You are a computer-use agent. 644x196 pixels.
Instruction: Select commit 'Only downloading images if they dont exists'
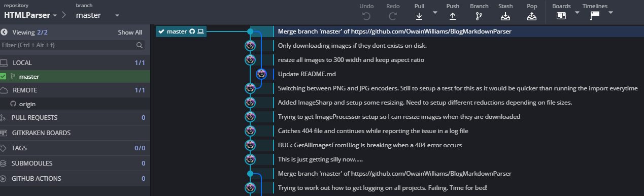(352, 46)
